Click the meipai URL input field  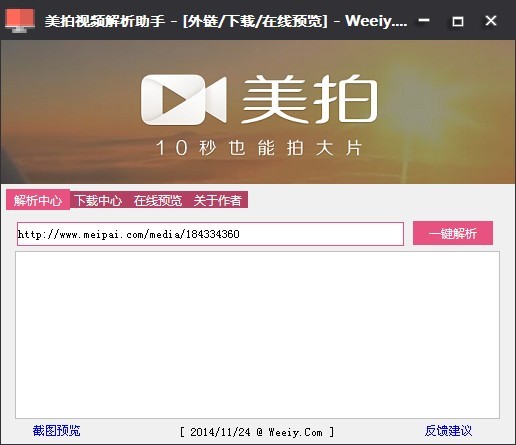(x=210, y=234)
